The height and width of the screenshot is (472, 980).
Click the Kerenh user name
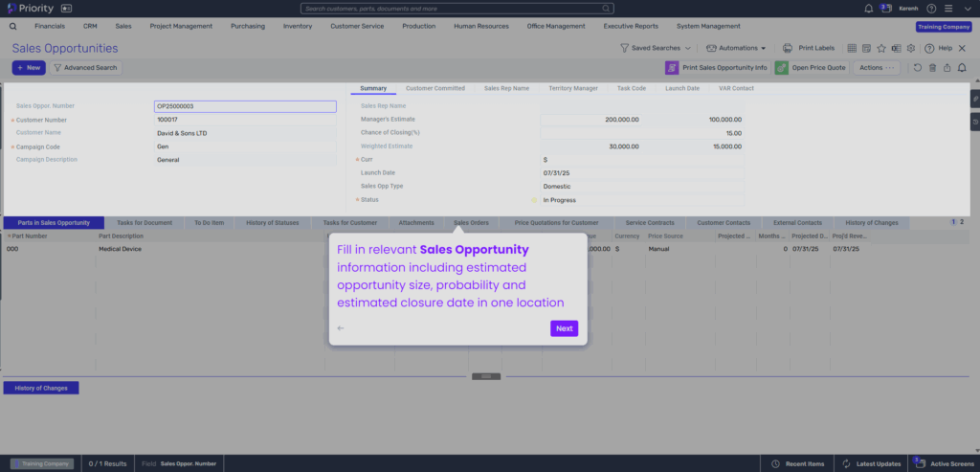pos(908,9)
